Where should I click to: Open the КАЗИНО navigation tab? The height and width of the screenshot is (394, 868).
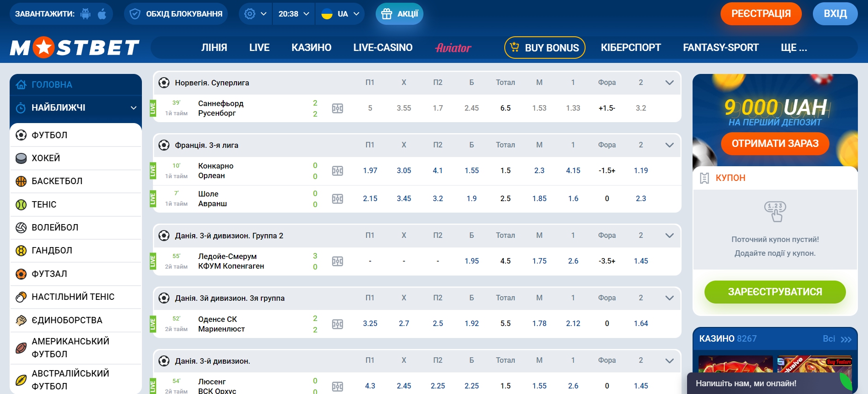click(x=311, y=48)
